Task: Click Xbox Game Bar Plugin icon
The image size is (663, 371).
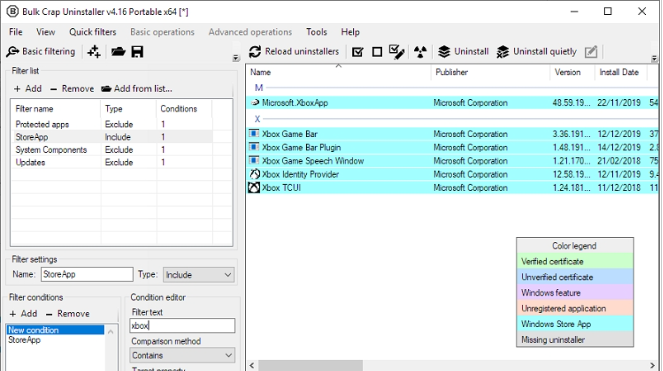Action: pyautogui.click(x=254, y=147)
